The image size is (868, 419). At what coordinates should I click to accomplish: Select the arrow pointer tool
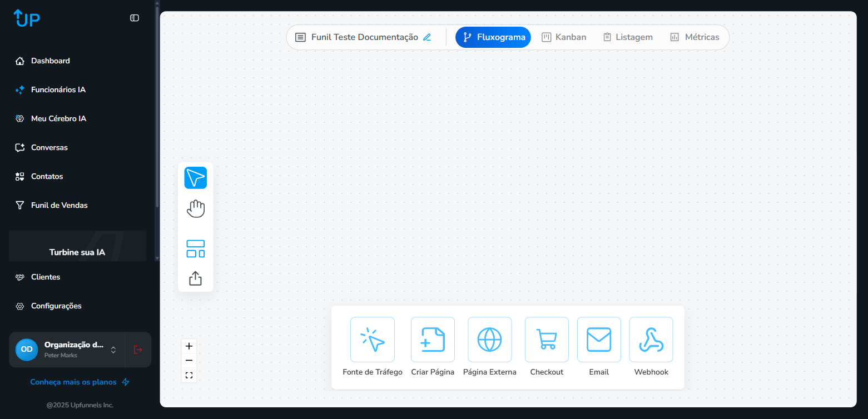point(195,178)
